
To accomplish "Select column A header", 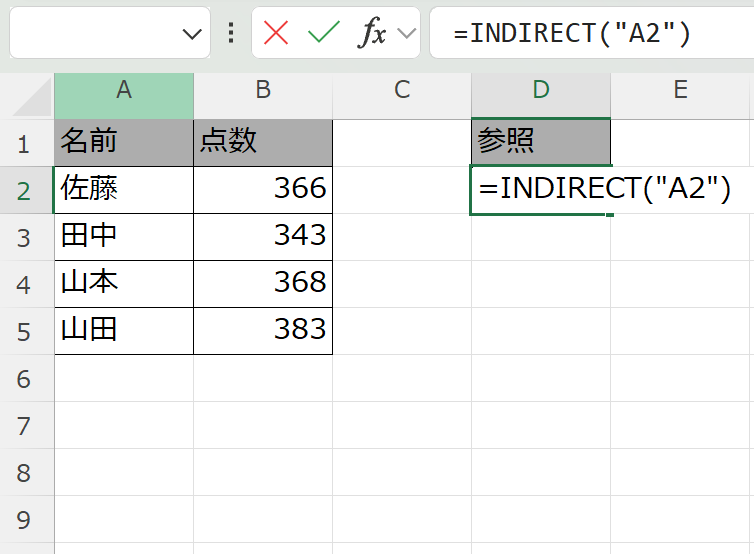I will [124, 91].
